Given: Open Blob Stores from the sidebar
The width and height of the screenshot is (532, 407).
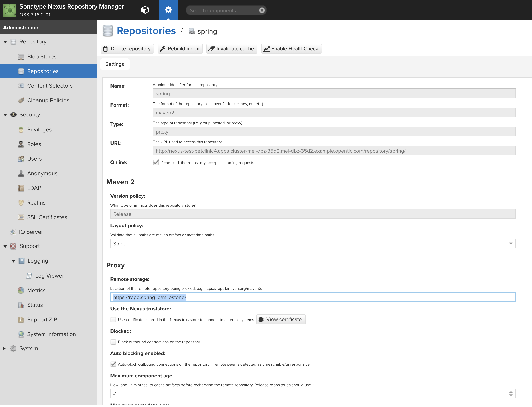Looking at the screenshot, I should 42,56.
